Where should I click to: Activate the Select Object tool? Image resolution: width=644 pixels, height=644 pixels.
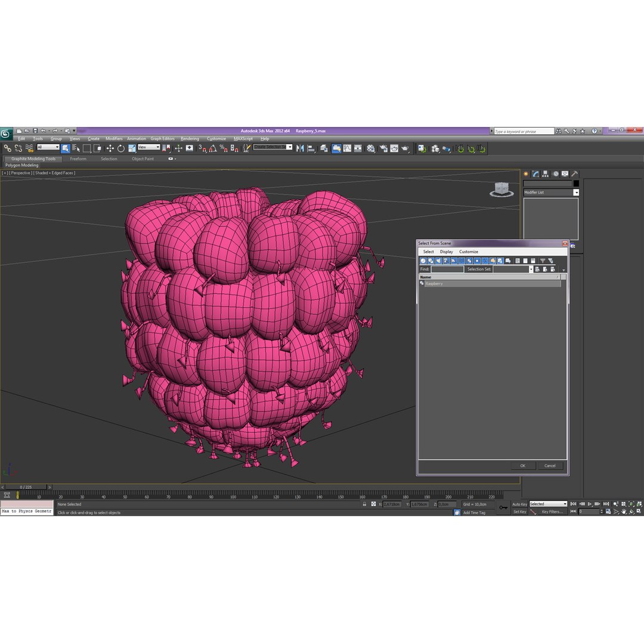pos(66,148)
